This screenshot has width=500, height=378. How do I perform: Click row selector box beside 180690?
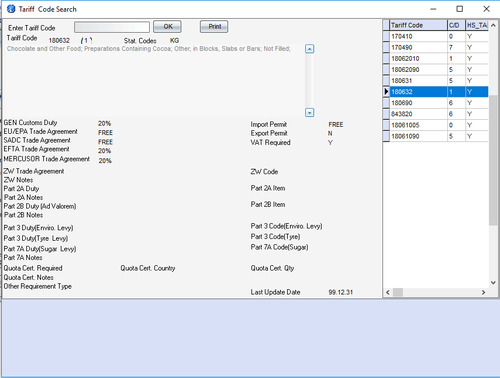(x=386, y=103)
